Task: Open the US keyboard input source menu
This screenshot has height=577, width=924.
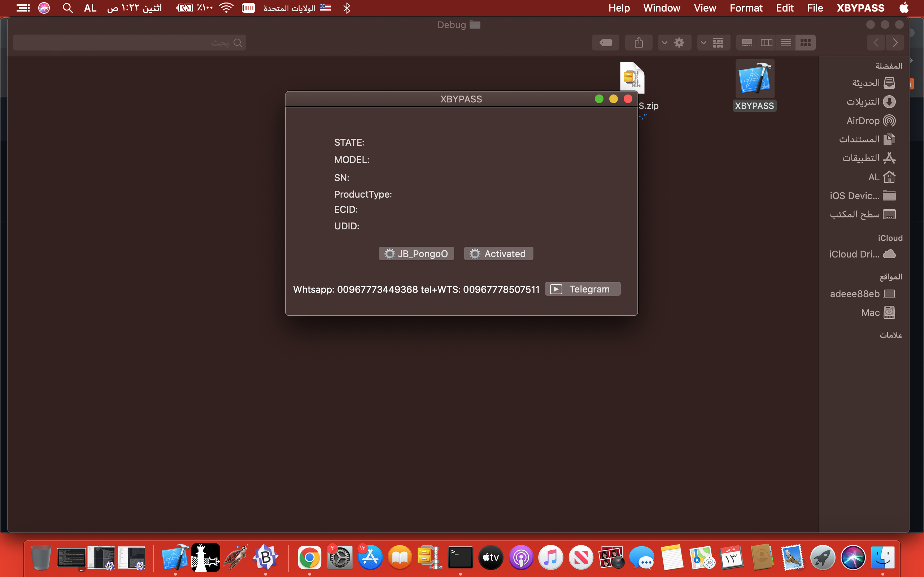Action: [326, 8]
